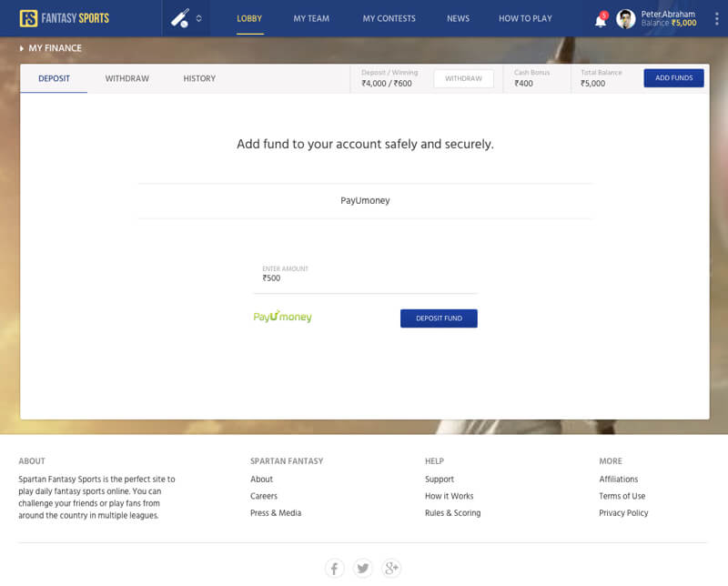
Task: Open the Terms of Use link
Action: 622,496
